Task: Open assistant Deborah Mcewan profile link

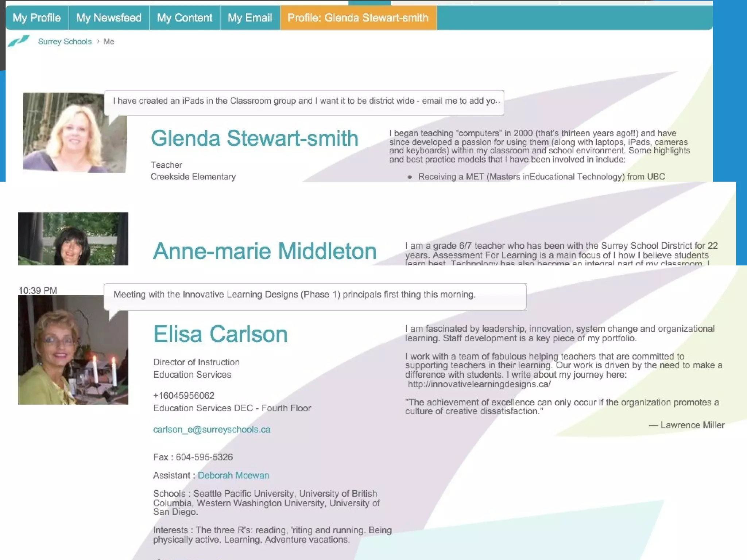Action: 233,475
